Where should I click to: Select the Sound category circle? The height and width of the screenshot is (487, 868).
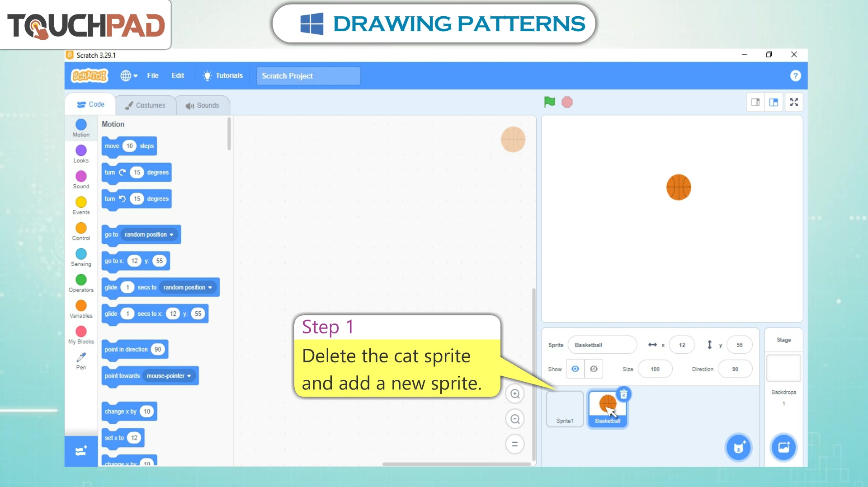pos(81,176)
